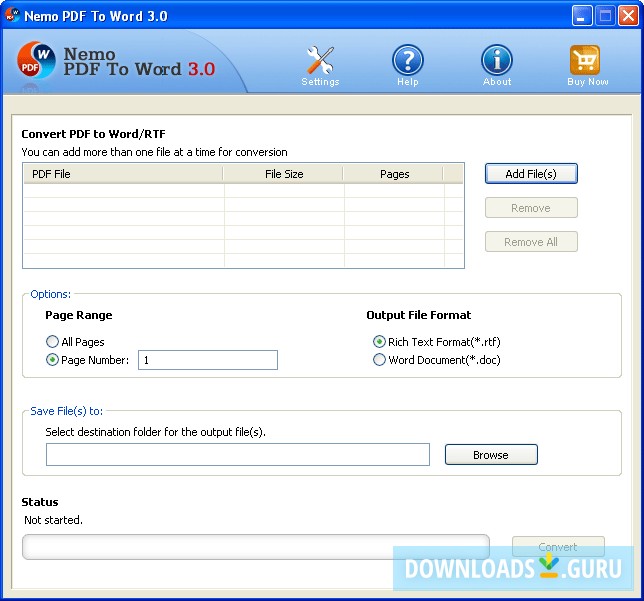
Task: Click the destination folder path field
Action: tap(238, 454)
